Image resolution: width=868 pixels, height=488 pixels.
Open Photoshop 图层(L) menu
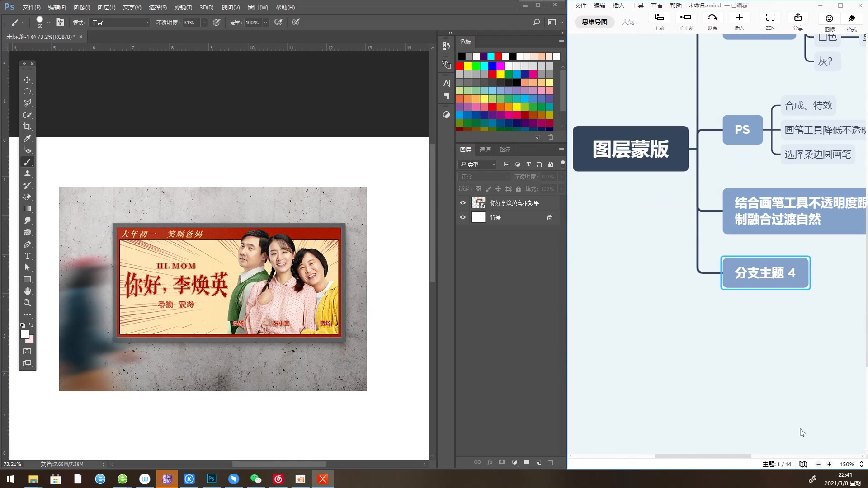(x=106, y=7)
